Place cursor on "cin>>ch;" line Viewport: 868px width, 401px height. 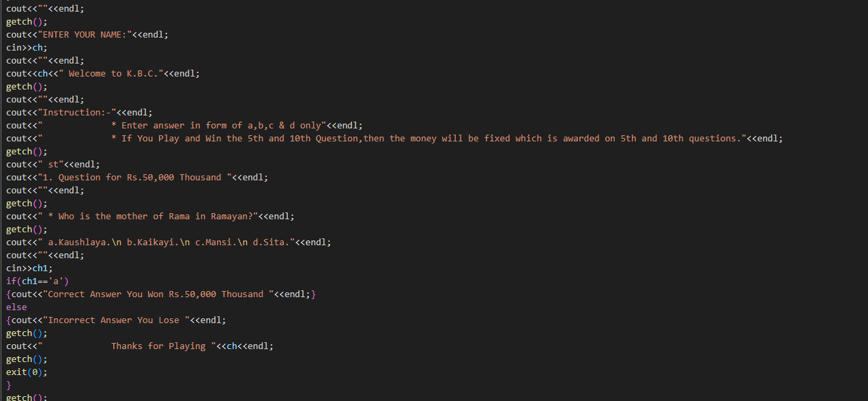click(x=27, y=48)
